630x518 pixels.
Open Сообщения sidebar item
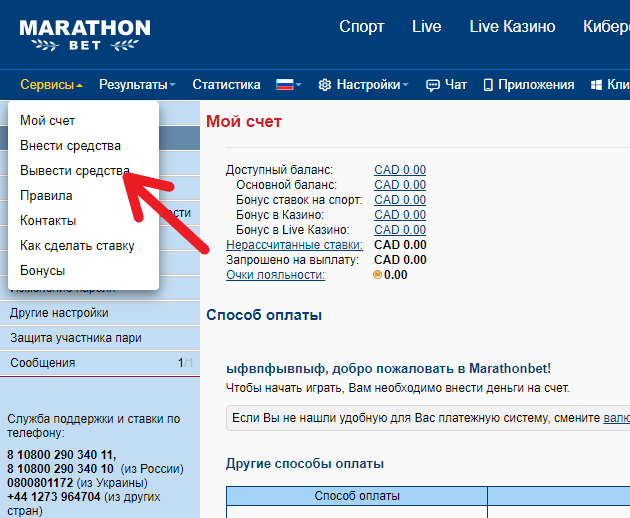click(100, 362)
